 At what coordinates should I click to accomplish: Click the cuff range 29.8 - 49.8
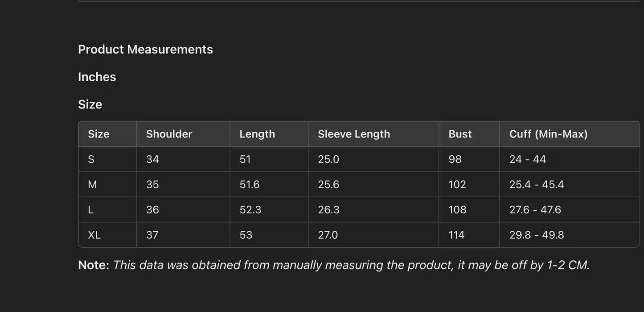536,235
